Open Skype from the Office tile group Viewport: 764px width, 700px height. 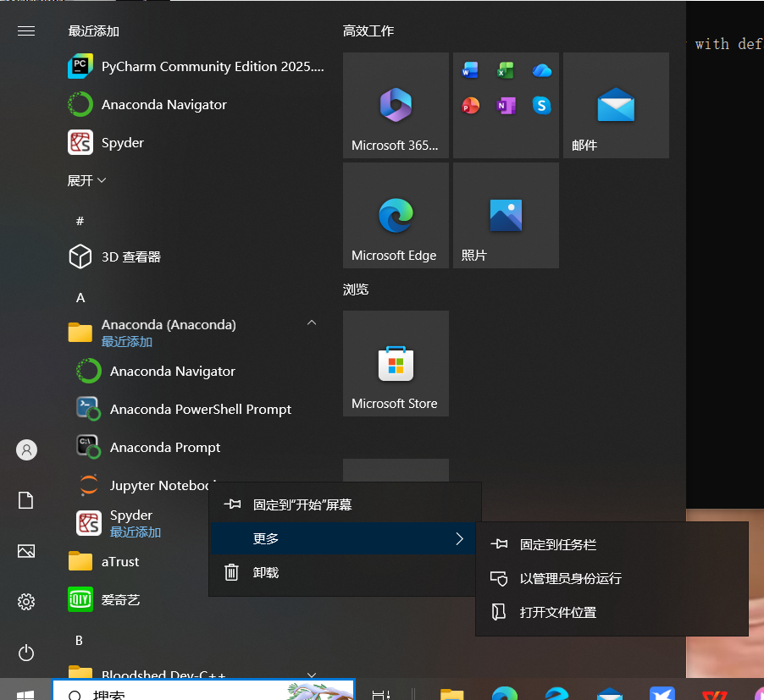point(542,105)
